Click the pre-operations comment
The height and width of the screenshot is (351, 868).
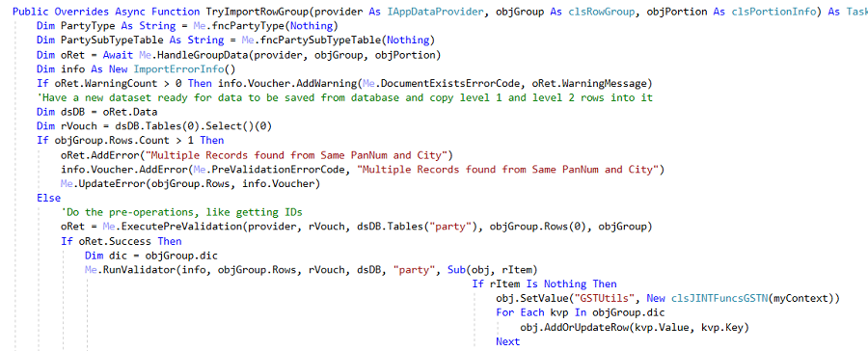(182, 212)
